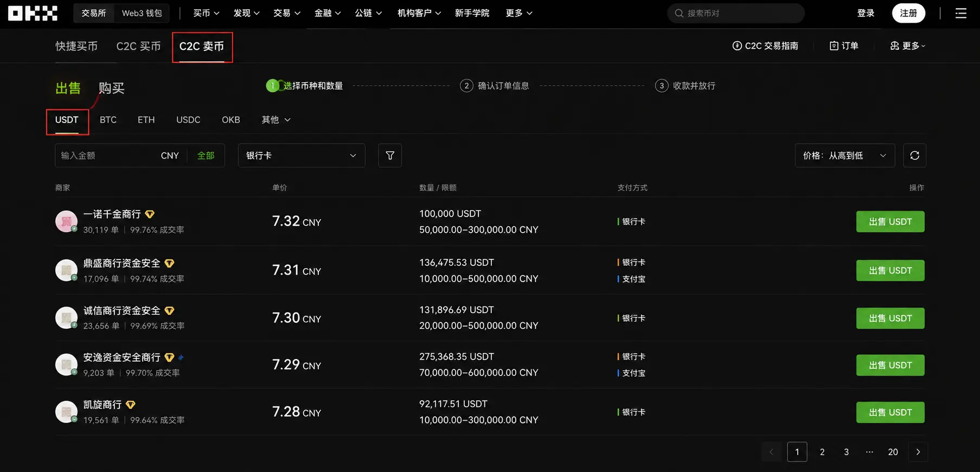Select the OKB coin tab
The width and height of the screenshot is (980, 472).
click(231, 120)
